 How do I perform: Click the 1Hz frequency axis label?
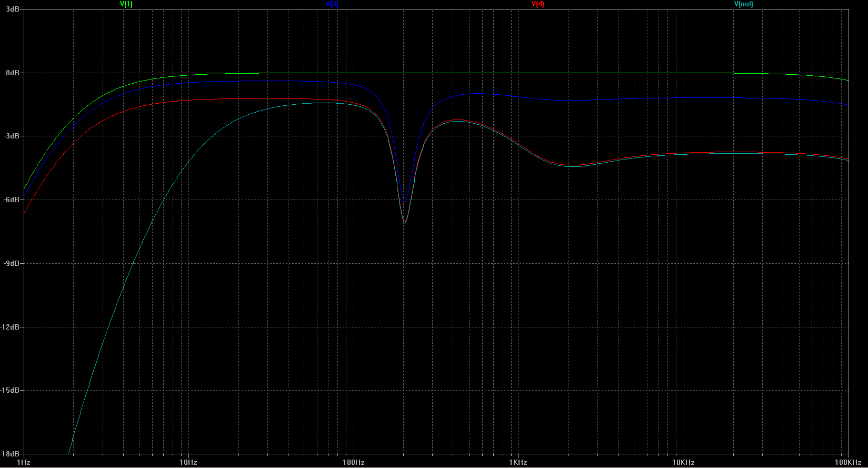coord(24,463)
